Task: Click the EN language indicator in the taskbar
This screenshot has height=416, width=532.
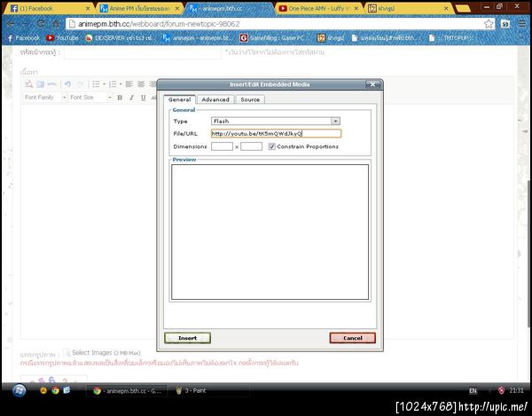Action: click(473, 391)
